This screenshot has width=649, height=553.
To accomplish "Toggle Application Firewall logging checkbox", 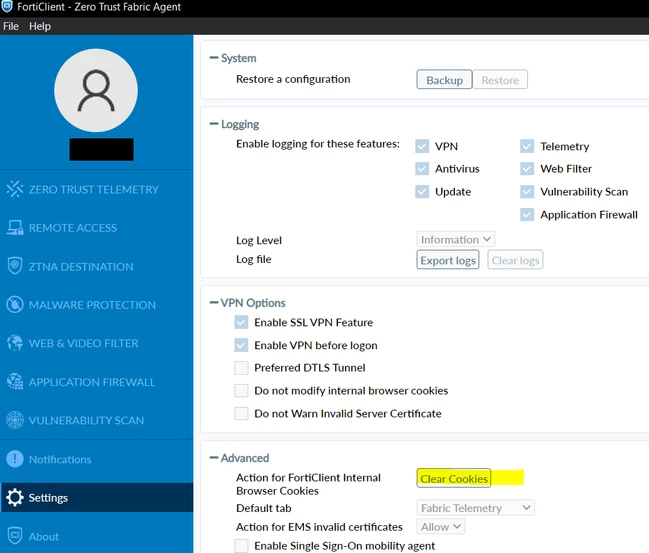I will point(527,214).
